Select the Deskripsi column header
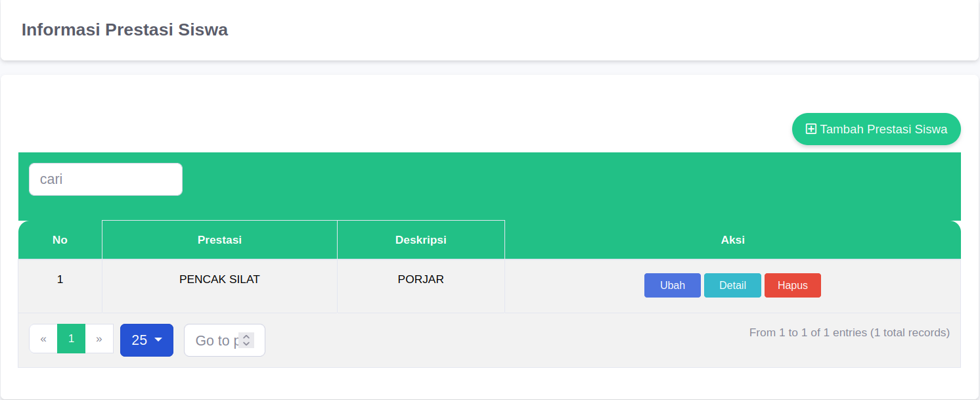This screenshot has height=400, width=980. click(x=420, y=240)
